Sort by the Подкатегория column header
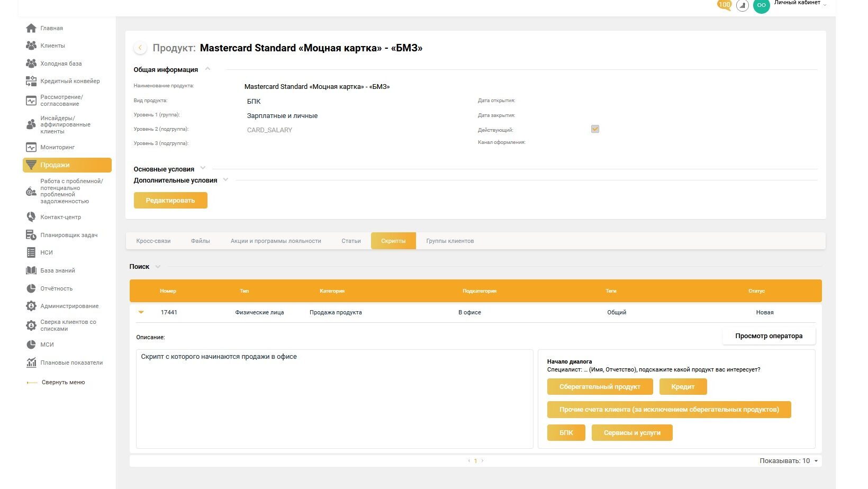The width and height of the screenshot is (868, 489). [x=480, y=291]
